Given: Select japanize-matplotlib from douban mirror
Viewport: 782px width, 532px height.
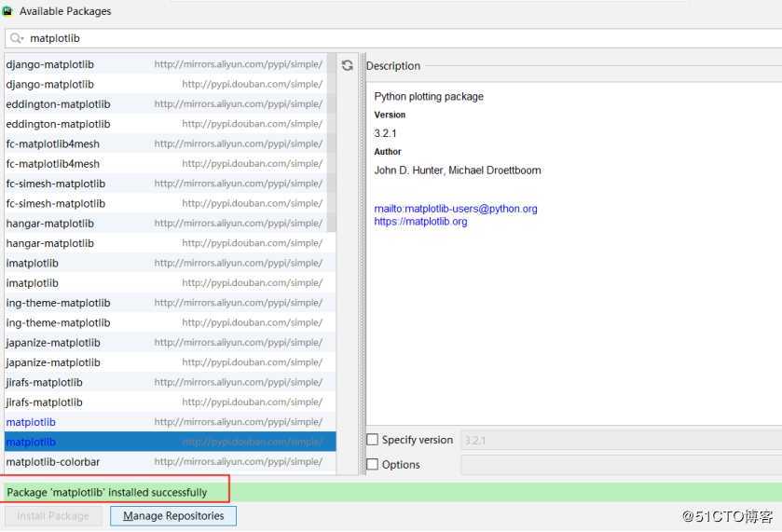Looking at the screenshot, I should point(170,362).
